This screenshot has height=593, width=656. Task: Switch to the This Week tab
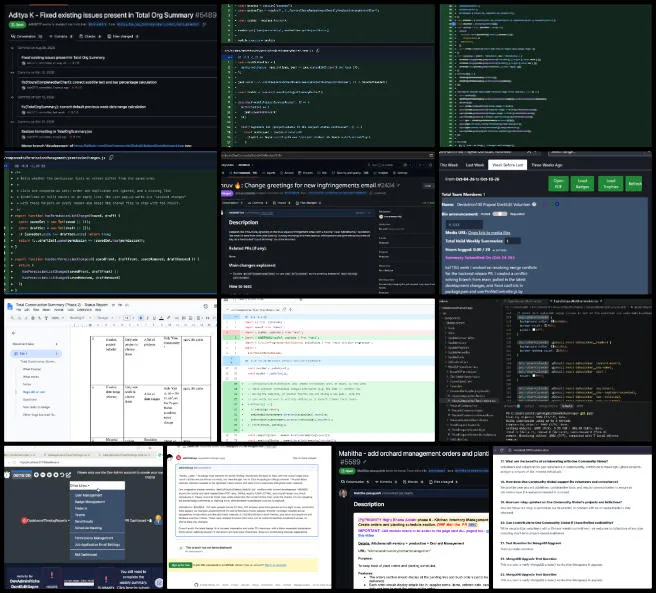click(x=449, y=165)
